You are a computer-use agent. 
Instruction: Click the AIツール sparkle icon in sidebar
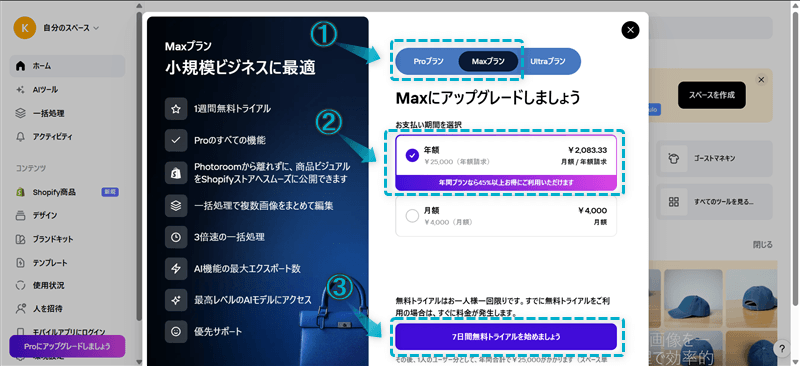(x=20, y=90)
